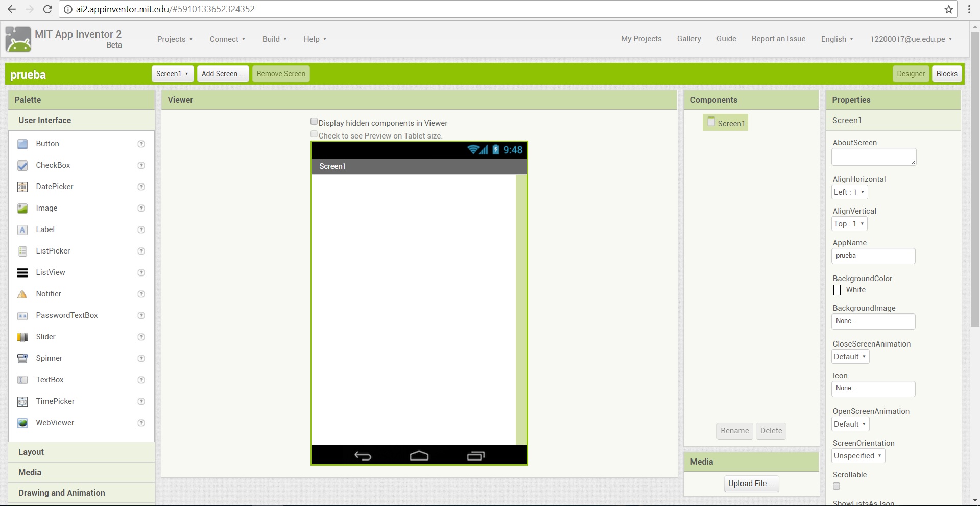Open the Help menu
This screenshot has height=506, width=980.
pos(315,39)
